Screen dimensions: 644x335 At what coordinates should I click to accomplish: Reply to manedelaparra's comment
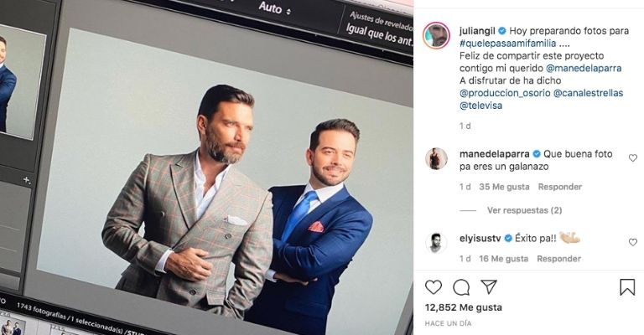[x=560, y=187]
